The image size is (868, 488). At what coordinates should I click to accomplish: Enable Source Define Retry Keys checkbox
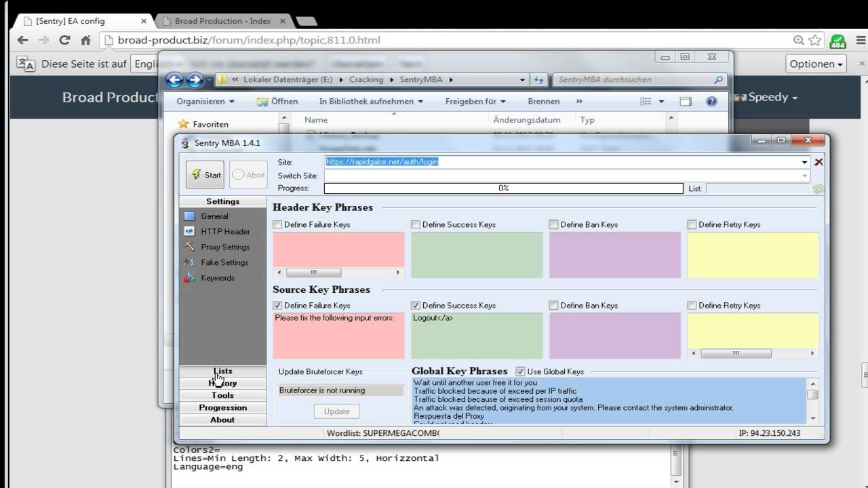pos(692,306)
